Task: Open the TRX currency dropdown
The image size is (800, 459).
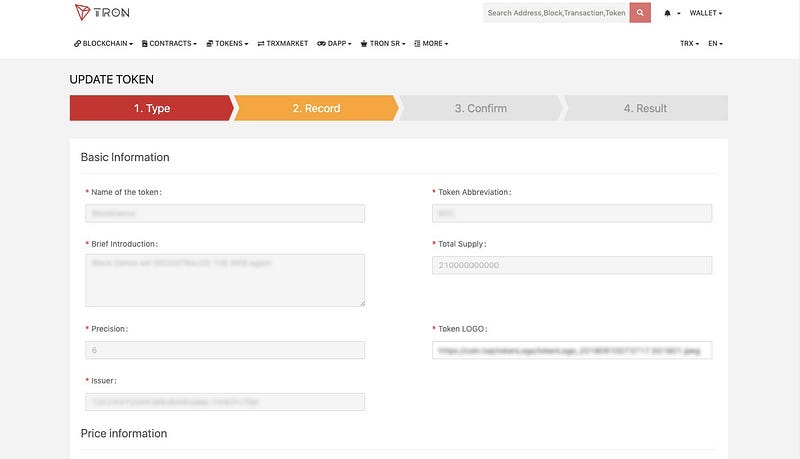Action: click(x=689, y=44)
